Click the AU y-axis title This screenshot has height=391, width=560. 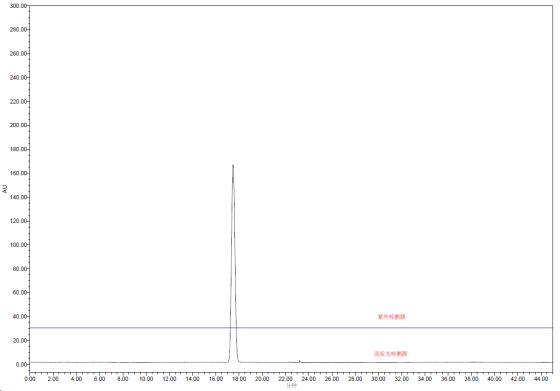pos(5,189)
